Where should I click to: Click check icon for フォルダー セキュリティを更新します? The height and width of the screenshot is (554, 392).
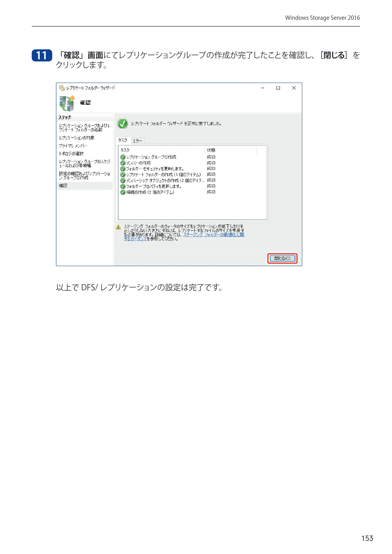123,169
